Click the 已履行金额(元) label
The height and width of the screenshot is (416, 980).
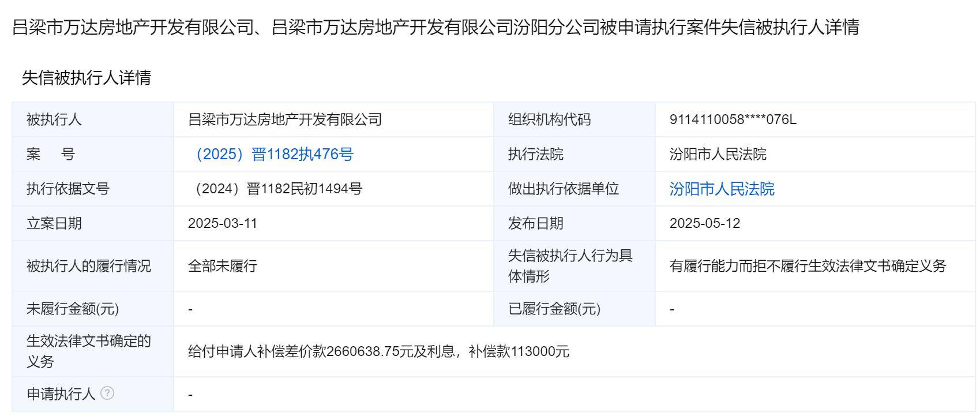(554, 309)
